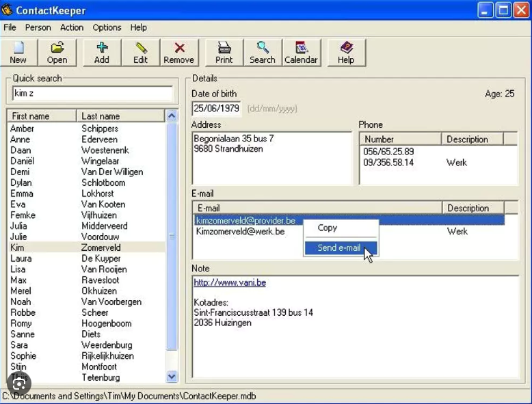The image size is (532, 404).
Task: Open the Action menu
Action: pos(72,27)
